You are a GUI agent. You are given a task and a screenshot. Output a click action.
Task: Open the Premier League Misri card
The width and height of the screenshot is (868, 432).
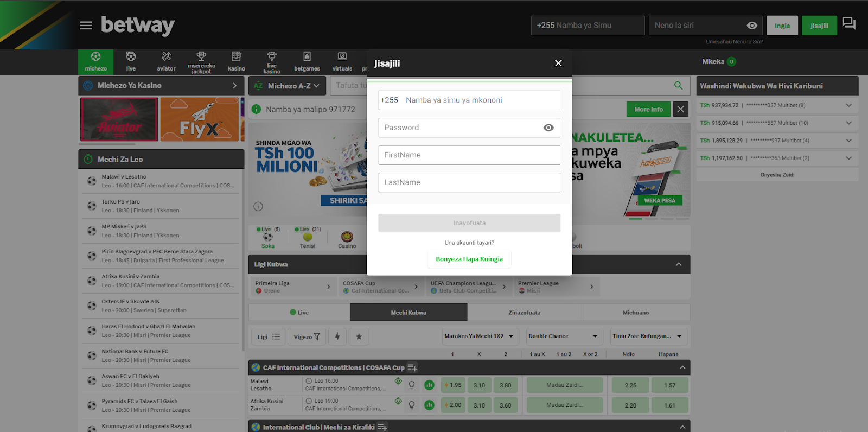(556, 287)
